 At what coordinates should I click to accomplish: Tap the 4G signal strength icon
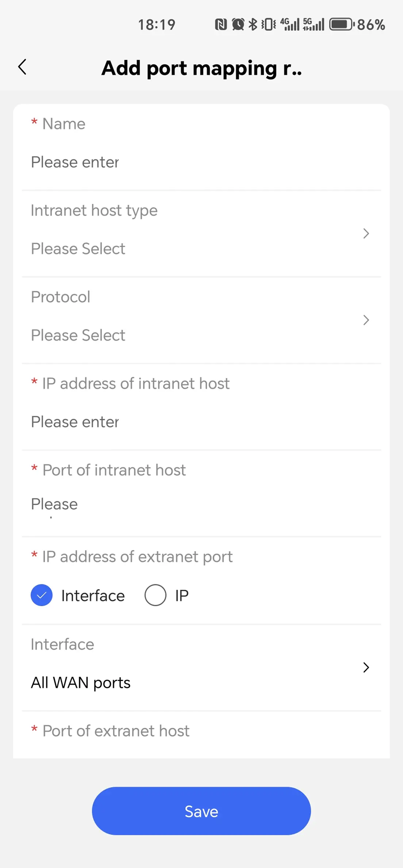(290, 25)
